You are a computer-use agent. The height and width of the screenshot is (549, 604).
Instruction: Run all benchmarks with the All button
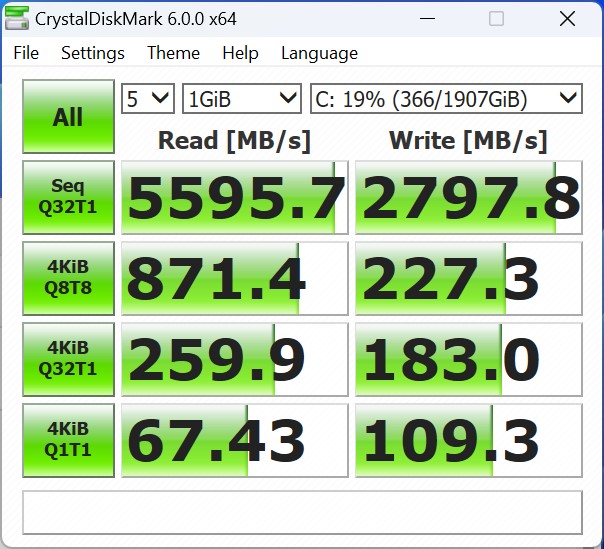pos(68,116)
